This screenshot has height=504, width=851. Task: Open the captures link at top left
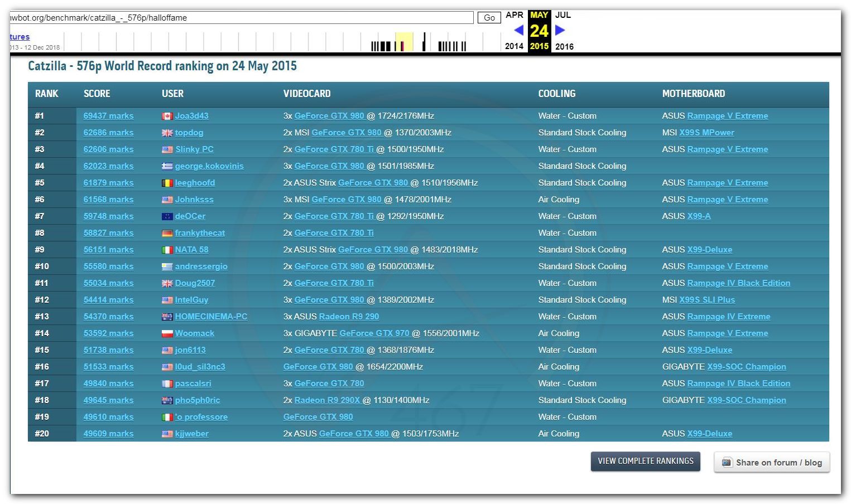point(20,37)
